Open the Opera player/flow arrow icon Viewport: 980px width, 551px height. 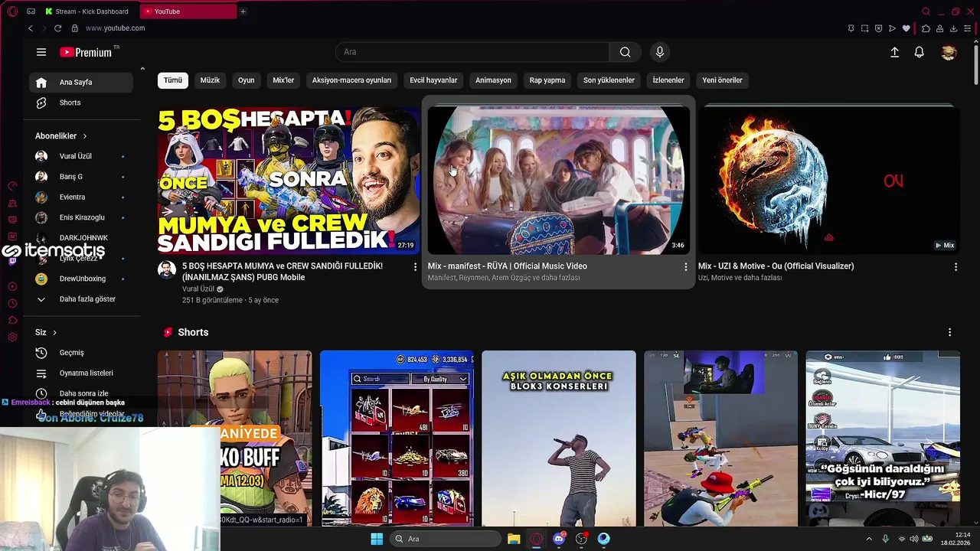[892, 28]
